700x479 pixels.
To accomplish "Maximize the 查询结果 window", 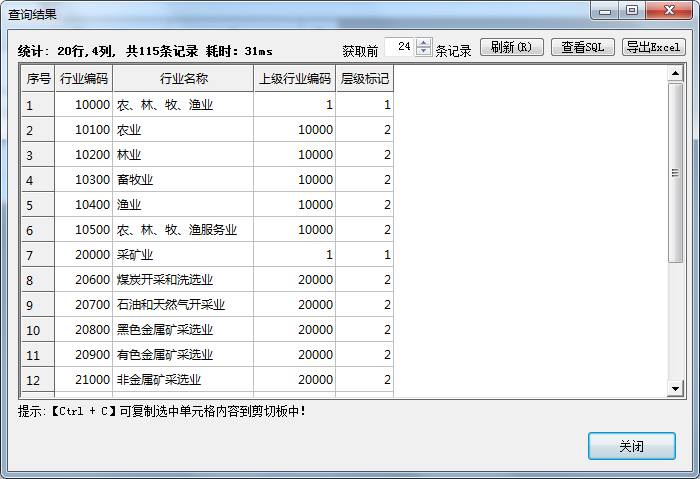I will tap(631, 11).
